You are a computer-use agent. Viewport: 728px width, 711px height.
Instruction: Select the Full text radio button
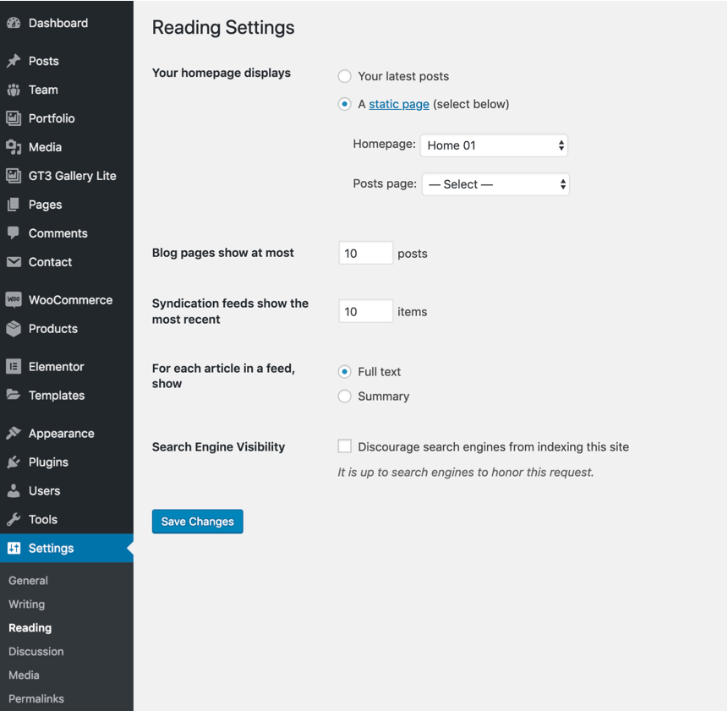click(x=344, y=372)
